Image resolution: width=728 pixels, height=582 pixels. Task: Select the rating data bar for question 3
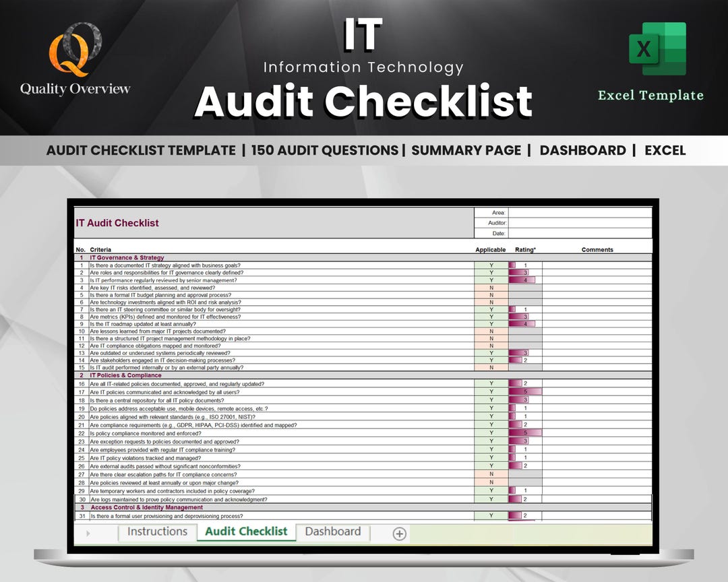(x=522, y=280)
